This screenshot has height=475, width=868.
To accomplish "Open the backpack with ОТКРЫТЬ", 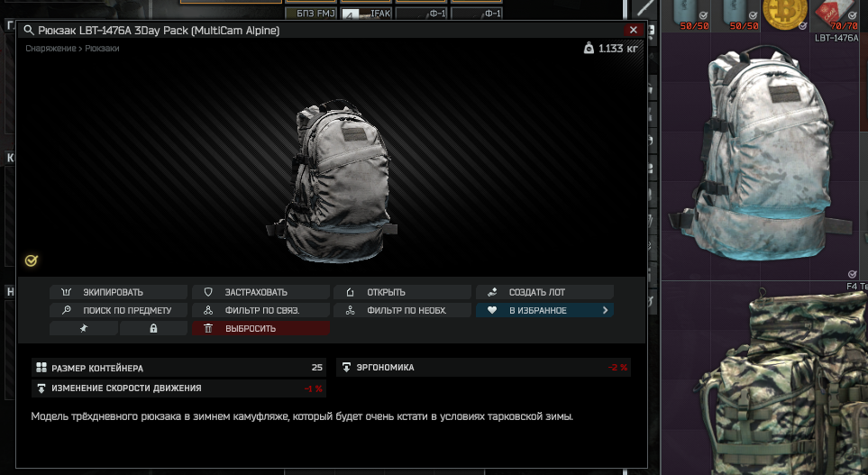I will click(x=402, y=292).
